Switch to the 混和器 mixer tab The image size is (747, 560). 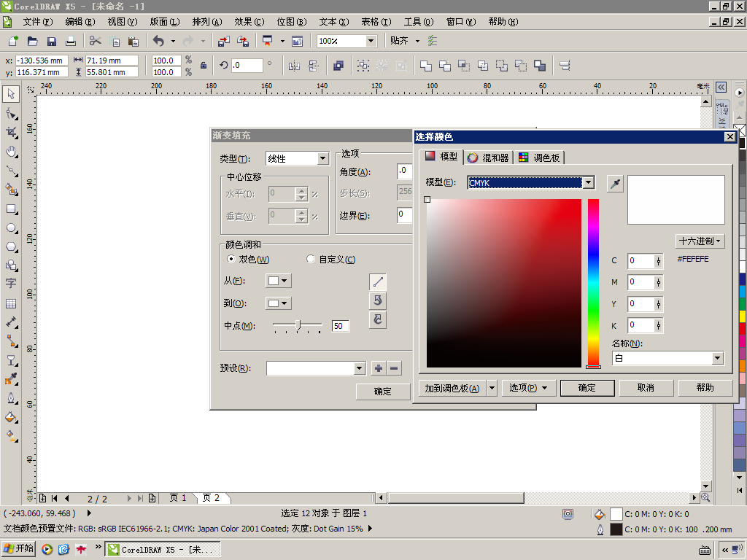pyautogui.click(x=488, y=157)
